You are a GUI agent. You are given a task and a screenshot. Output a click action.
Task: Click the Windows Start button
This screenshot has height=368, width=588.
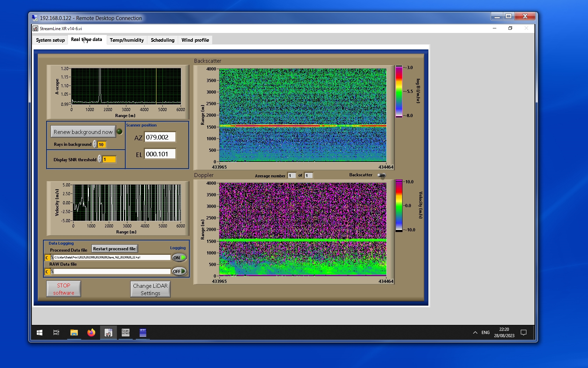[x=40, y=333]
